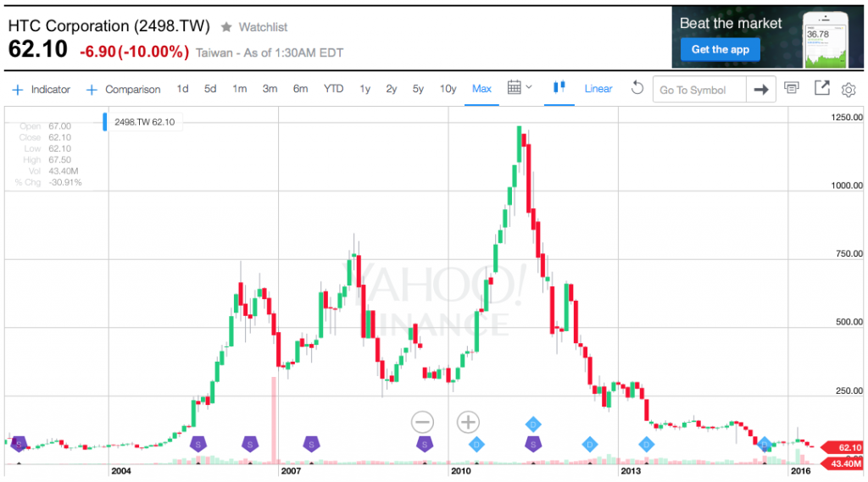Screen dimensions: 868x482
Task: Zoom out the chart with minus button
Action: (x=422, y=422)
